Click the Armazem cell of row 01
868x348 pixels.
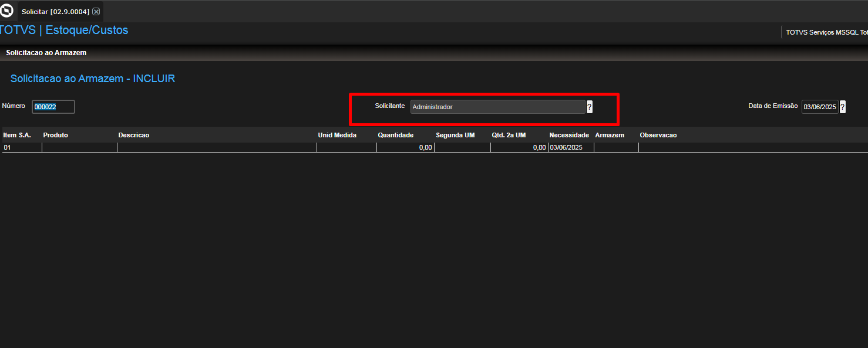616,147
